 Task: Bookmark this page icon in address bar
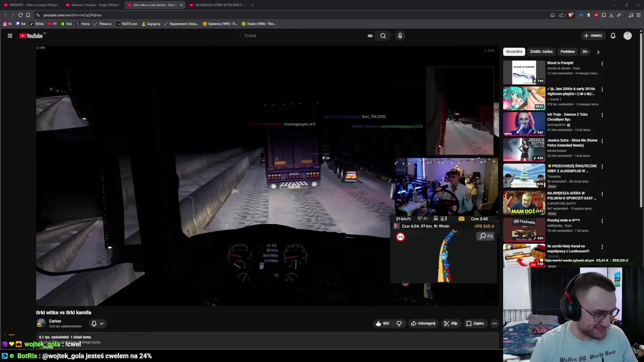tap(28, 15)
